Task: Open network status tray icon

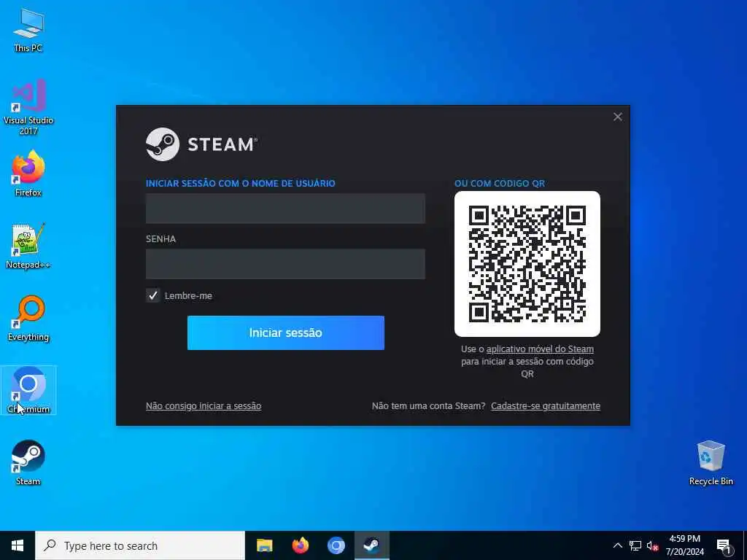Action: pos(635,545)
